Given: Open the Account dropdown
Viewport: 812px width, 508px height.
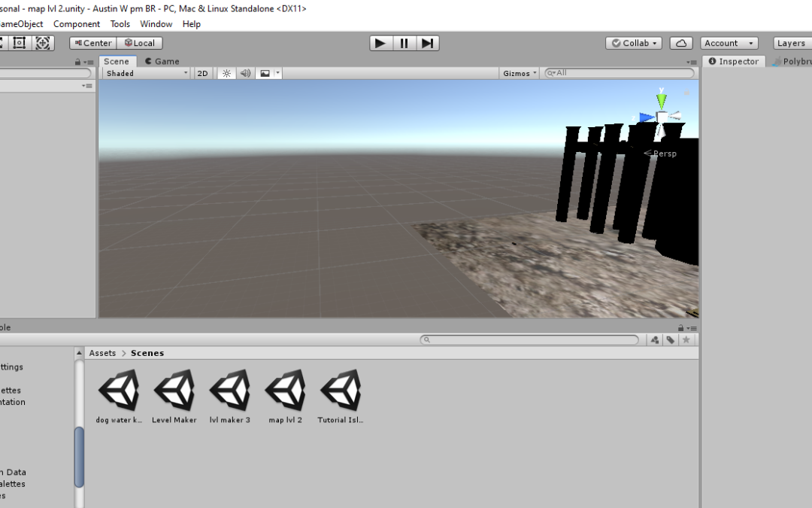Looking at the screenshot, I should click(x=729, y=43).
